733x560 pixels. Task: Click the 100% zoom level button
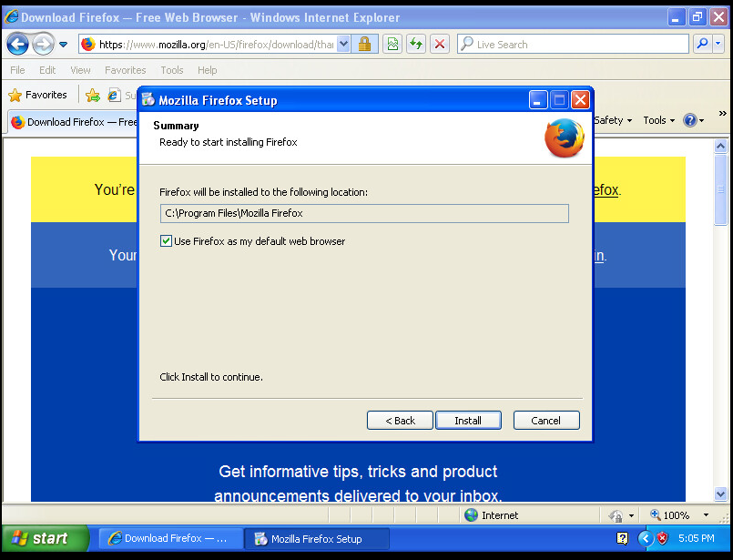click(670, 515)
